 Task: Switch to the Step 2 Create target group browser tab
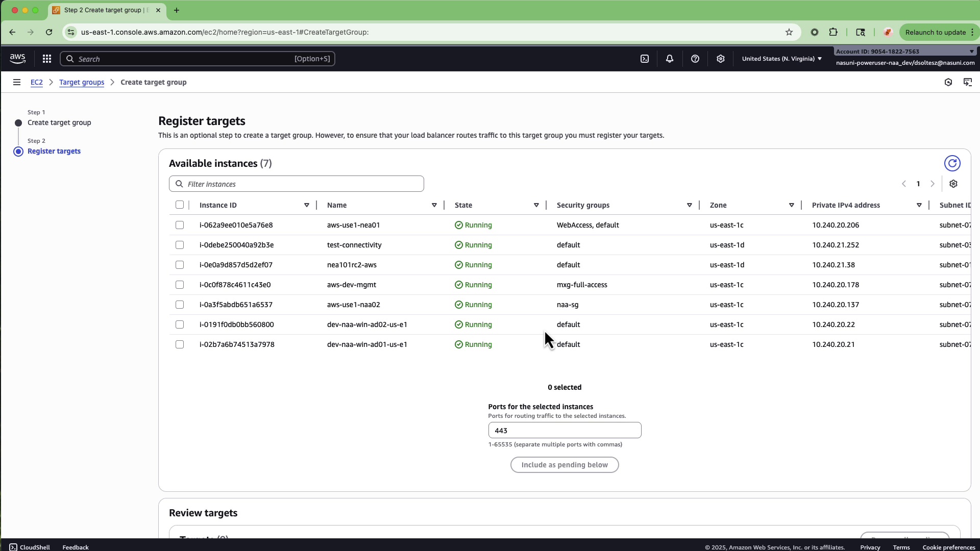[x=102, y=10]
